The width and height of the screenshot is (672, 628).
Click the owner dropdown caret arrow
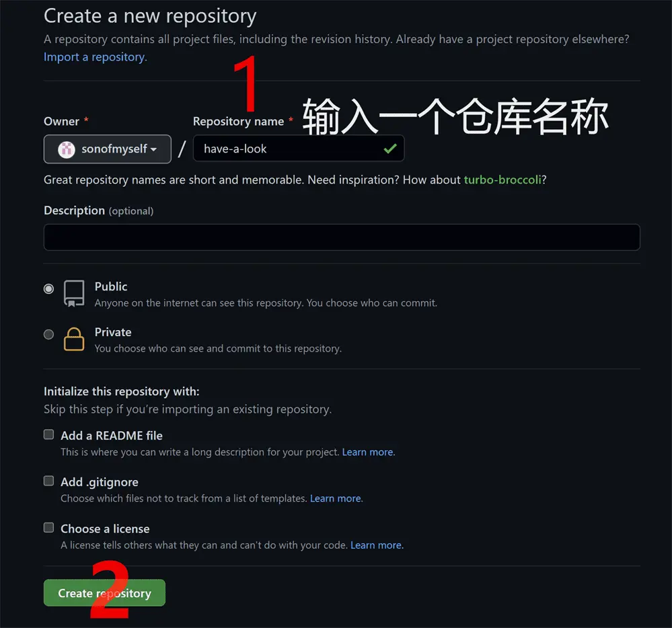tap(153, 149)
